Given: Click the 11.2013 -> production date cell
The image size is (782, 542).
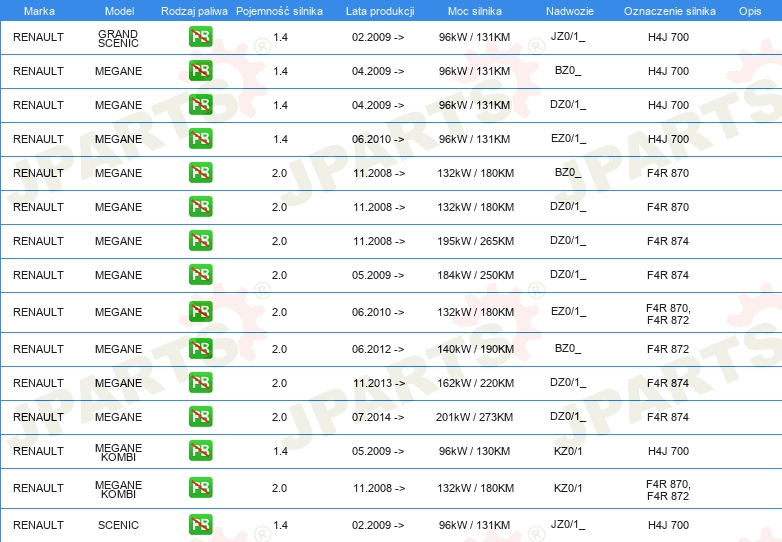Looking at the screenshot, I should pyautogui.click(x=379, y=383).
